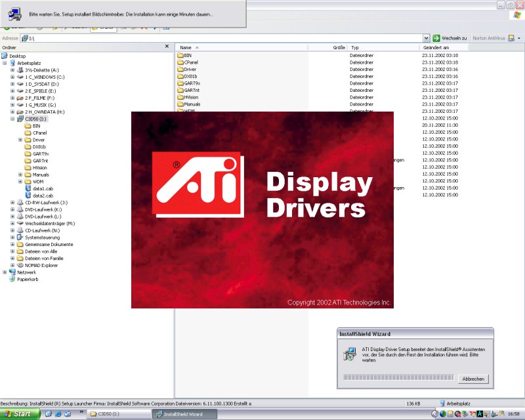
Task: Click the Wechseln zu go button
Action: coord(450,38)
